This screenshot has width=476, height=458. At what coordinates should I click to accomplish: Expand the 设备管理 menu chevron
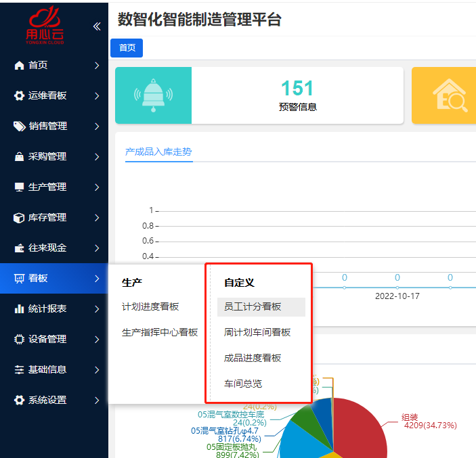pos(97,340)
